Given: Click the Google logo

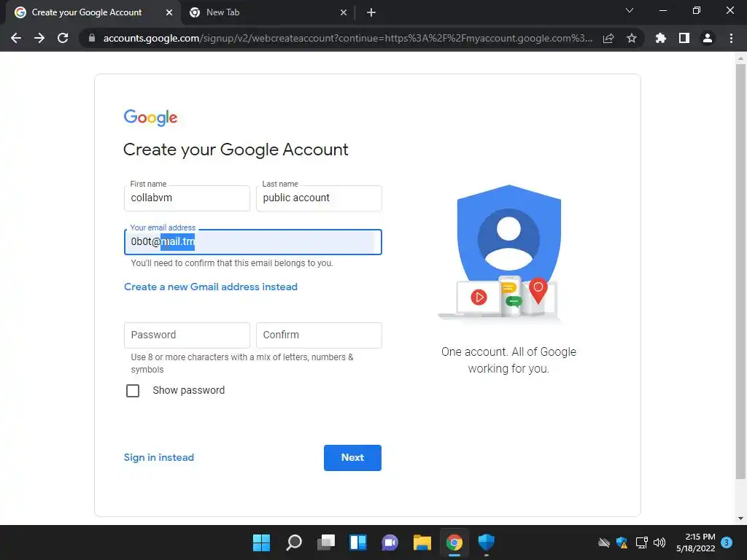Looking at the screenshot, I should coord(150,117).
